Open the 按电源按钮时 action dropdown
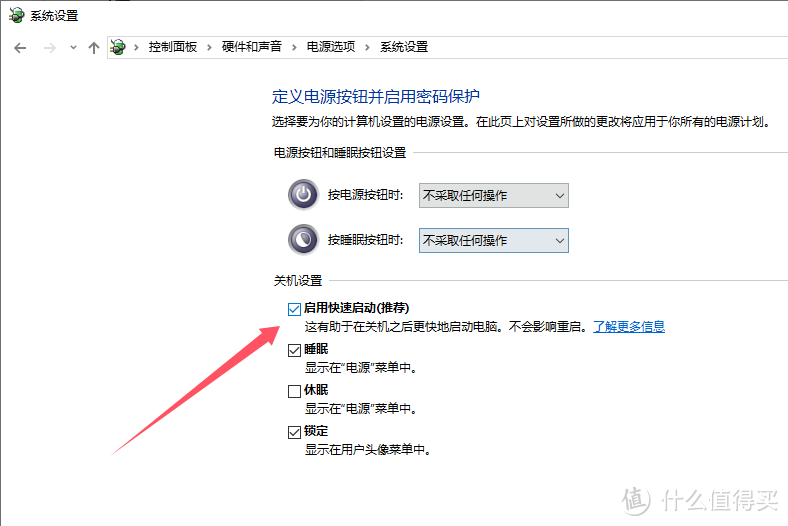 click(x=494, y=195)
